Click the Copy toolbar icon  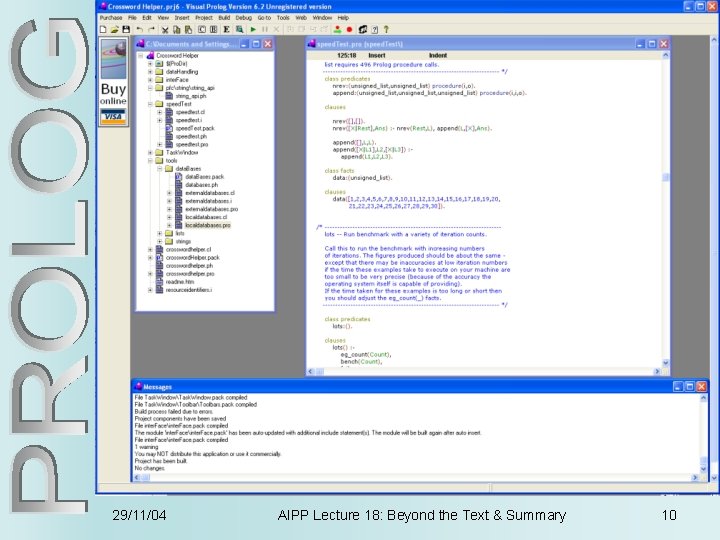tap(176, 29)
